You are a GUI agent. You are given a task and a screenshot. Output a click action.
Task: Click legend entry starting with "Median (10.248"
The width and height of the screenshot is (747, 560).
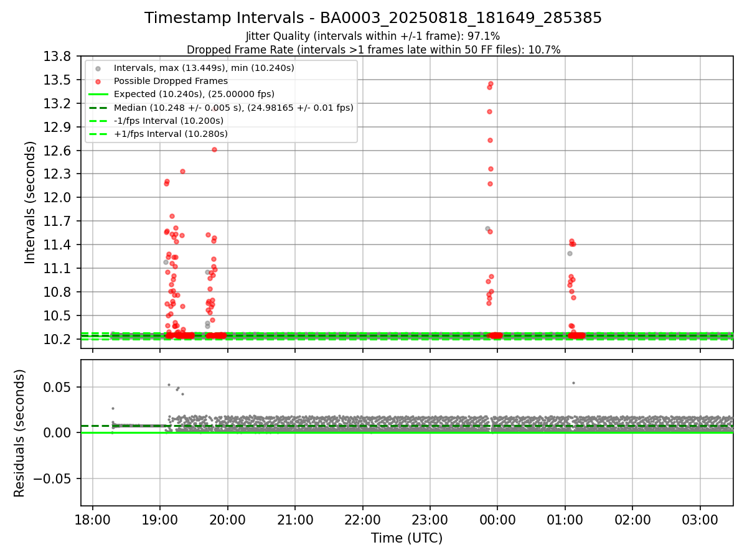pyautogui.click(x=233, y=108)
